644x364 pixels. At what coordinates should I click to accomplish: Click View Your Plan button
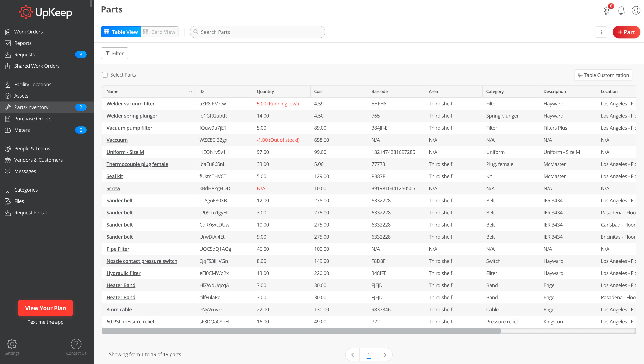pyautogui.click(x=45, y=308)
